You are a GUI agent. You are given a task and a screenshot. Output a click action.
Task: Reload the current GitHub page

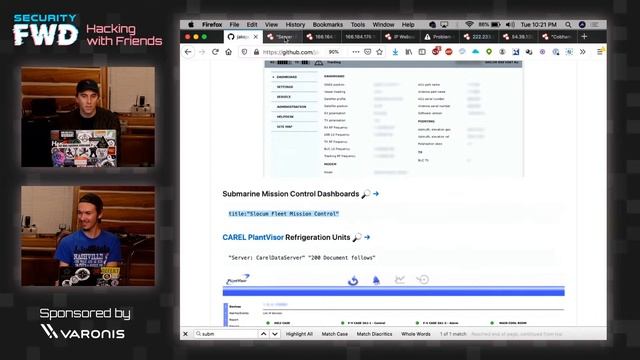pyautogui.click(x=215, y=52)
